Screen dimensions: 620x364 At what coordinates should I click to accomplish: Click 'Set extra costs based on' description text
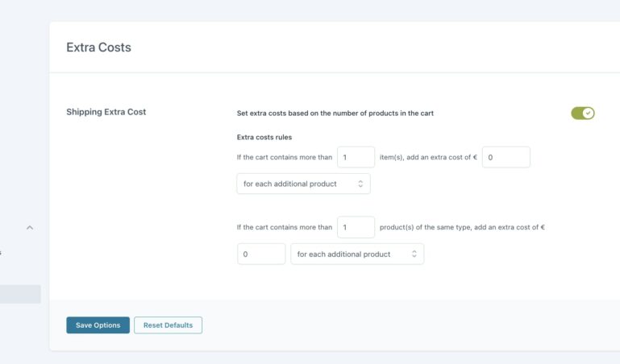tap(335, 114)
